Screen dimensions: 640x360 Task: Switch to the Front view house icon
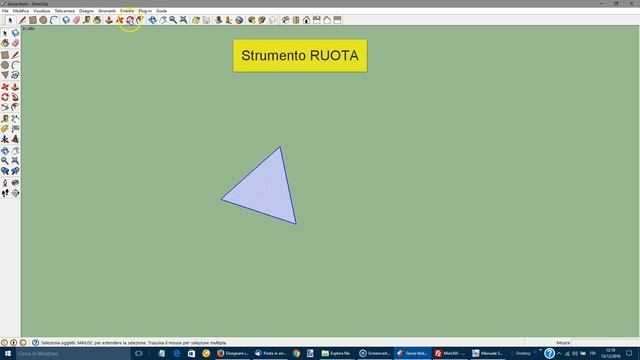306,20
